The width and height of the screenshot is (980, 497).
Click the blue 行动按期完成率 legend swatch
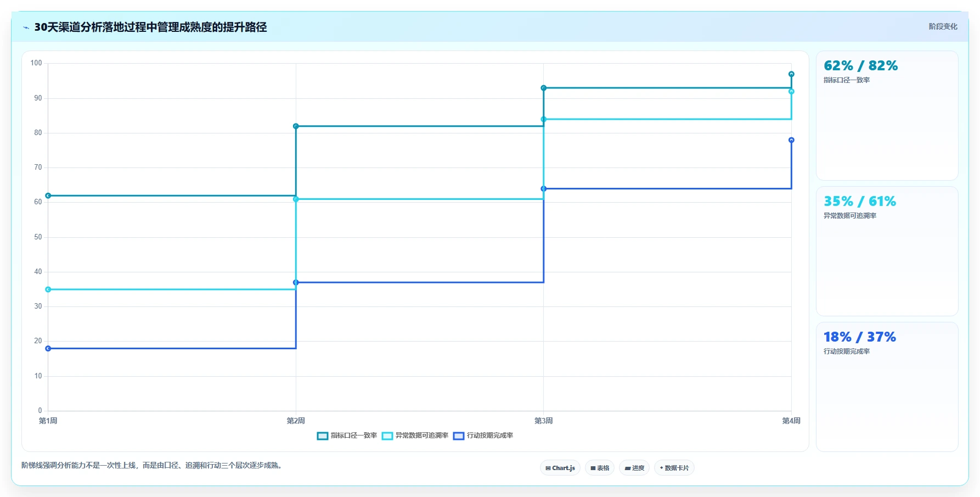[459, 436]
